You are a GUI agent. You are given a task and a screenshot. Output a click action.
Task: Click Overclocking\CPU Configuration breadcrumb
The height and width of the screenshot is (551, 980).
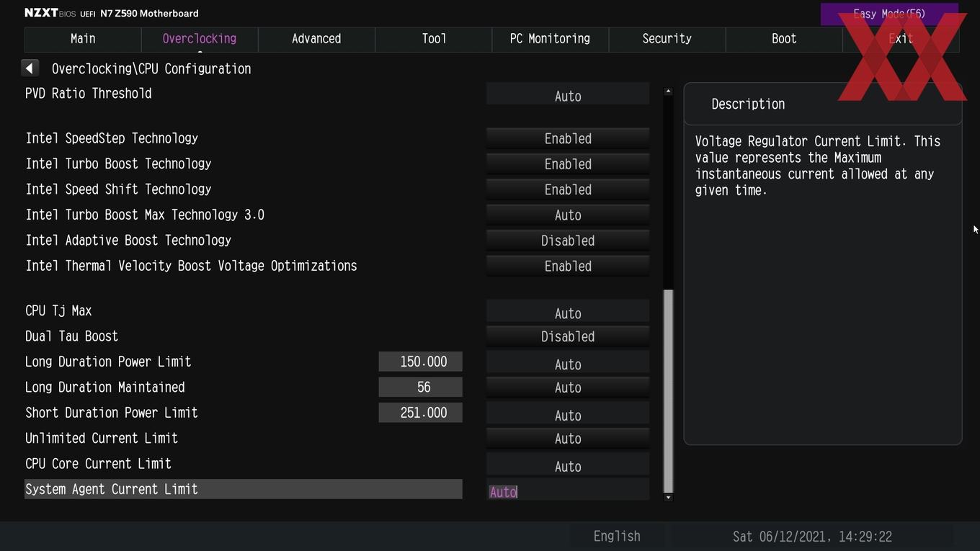click(151, 69)
